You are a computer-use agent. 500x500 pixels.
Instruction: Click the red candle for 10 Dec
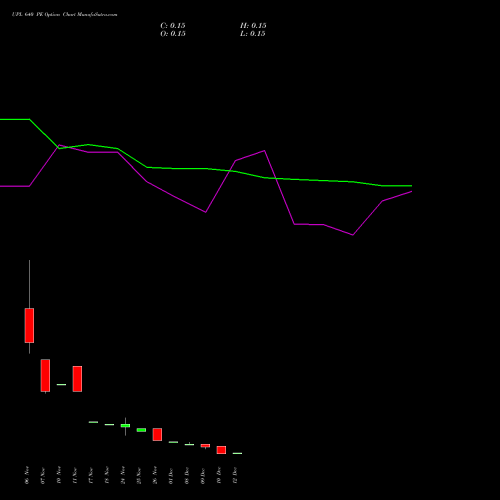click(221, 450)
